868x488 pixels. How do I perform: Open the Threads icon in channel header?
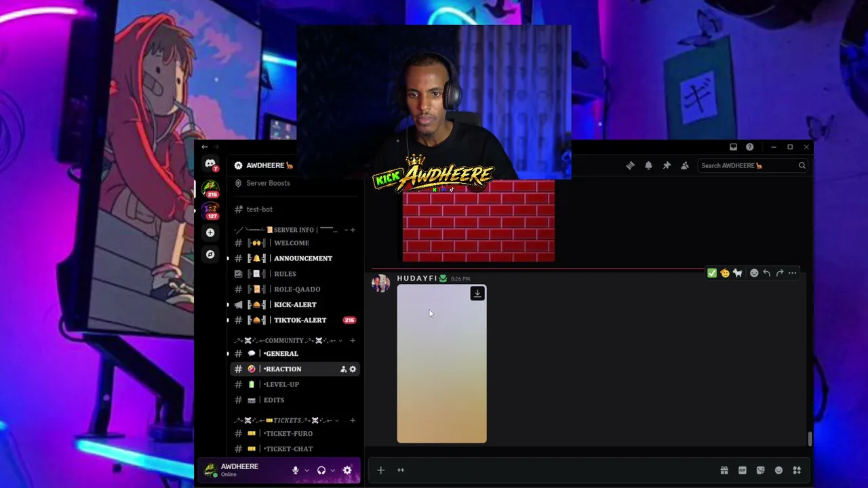630,165
